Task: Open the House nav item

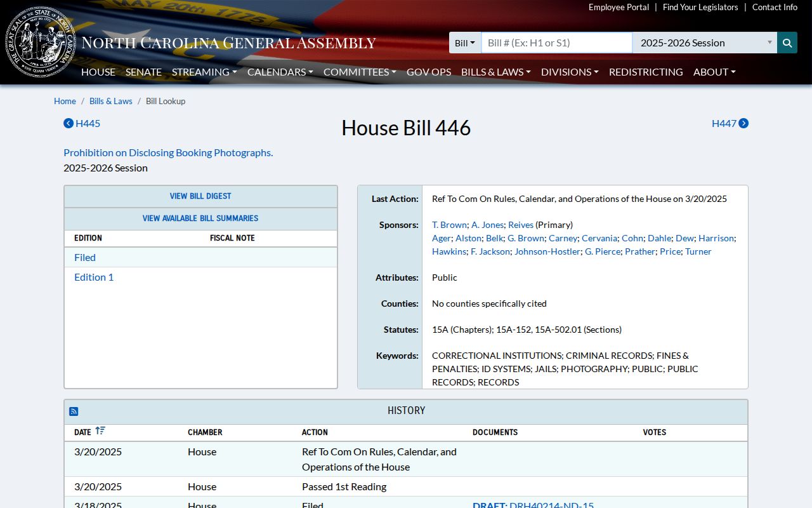Action: pyautogui.click(x=98, y=72)
